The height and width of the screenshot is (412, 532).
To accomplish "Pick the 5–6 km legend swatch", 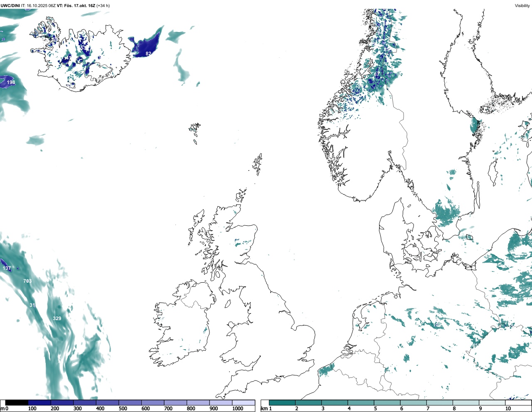I will tap(387, 402).
